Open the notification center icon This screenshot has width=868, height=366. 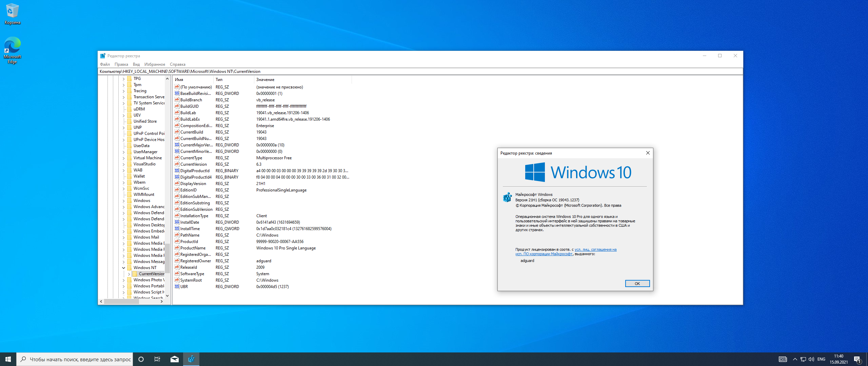click(857, 359)
